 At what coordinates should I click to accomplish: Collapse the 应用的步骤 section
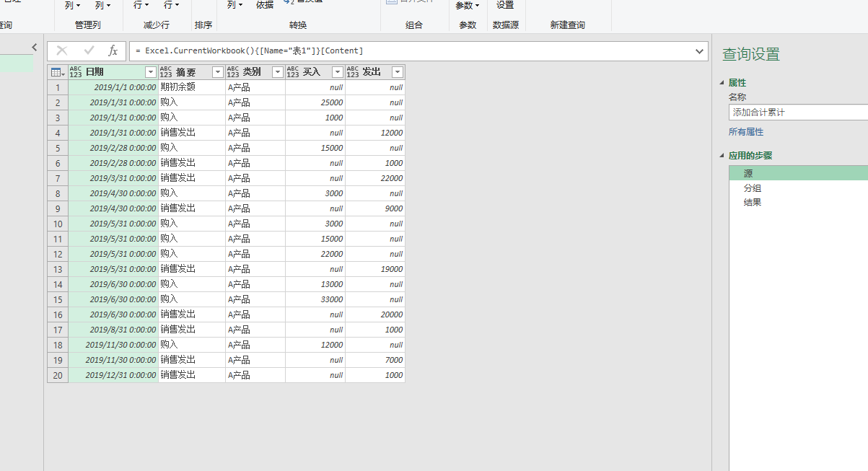pyautogui.click(x=722, y=155)
